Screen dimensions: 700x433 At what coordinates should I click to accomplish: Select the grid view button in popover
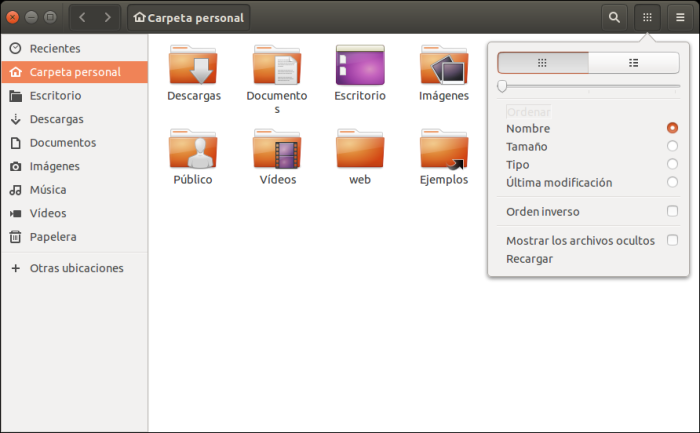pyautogui.click(x=542, y=62)
